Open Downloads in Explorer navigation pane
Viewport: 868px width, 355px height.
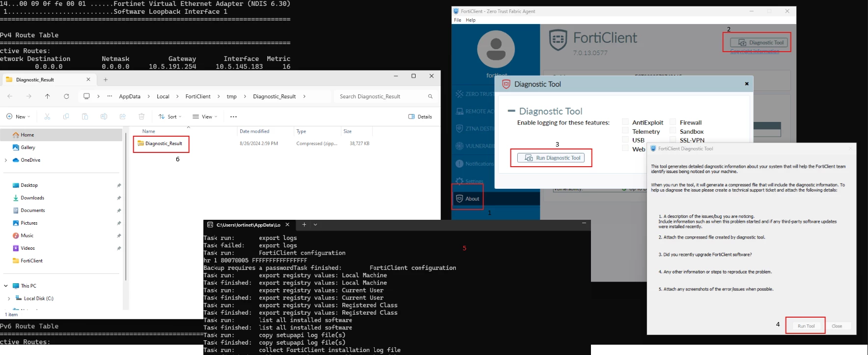pyautogui.click(x=32, y=198)
